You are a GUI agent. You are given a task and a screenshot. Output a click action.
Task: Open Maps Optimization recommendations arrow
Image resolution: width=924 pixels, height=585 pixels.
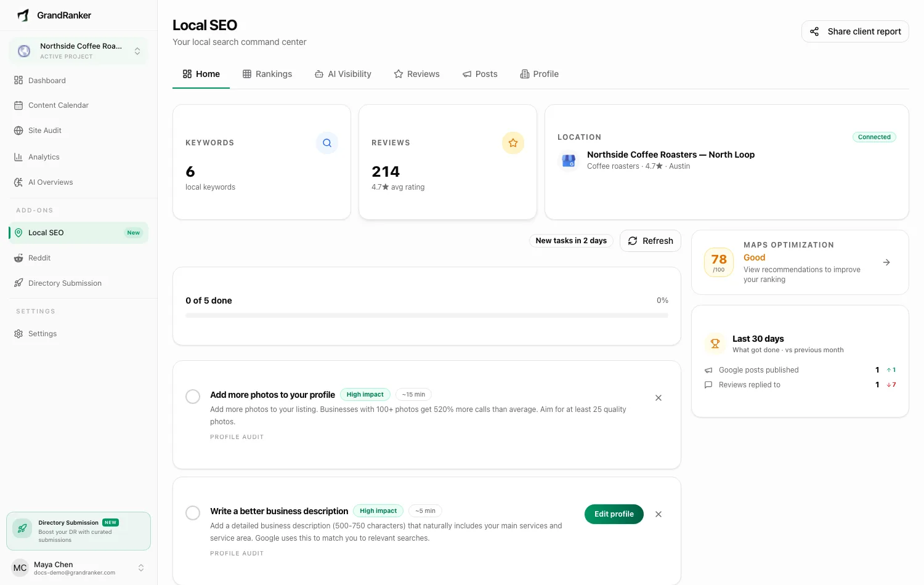coord(886,262)
